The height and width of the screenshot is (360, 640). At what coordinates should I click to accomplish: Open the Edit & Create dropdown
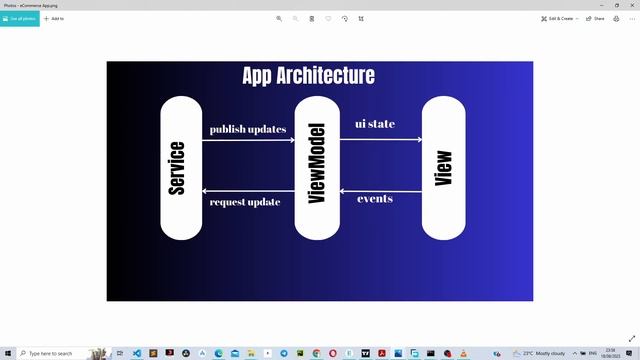(560, 19)
